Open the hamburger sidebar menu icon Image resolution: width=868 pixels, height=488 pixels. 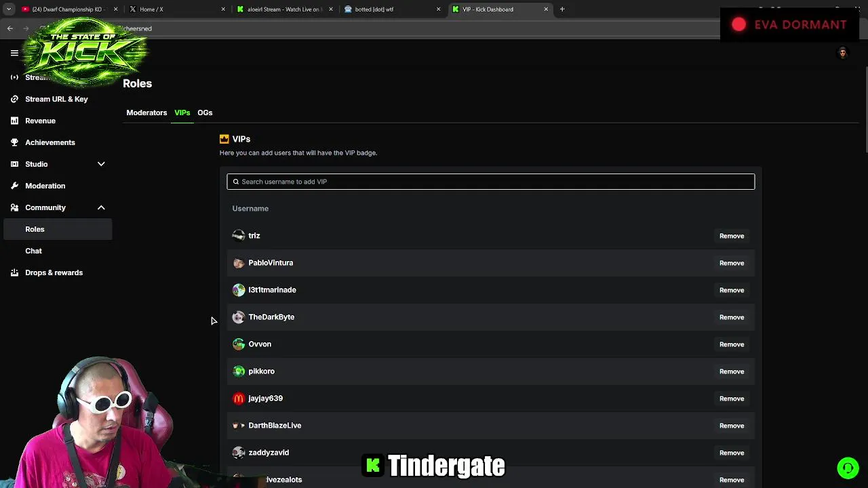click(x=14, y=53)
